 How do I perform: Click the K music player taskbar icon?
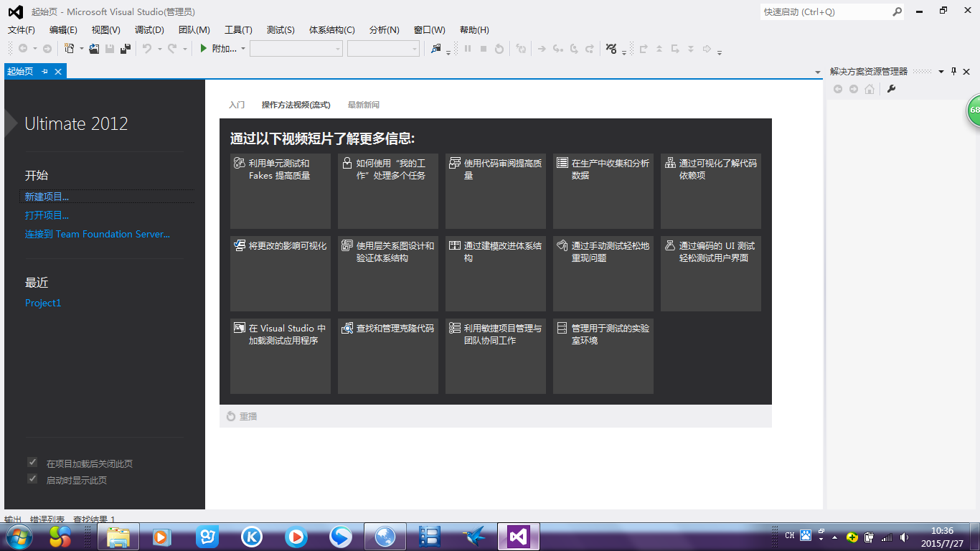[252, 536]
